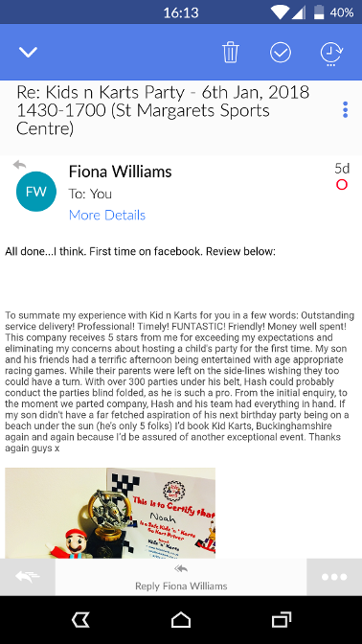The width and height of the screenshot is (362, 644).
Task: Delete this email with the trash icon
Action: (231, 53)
